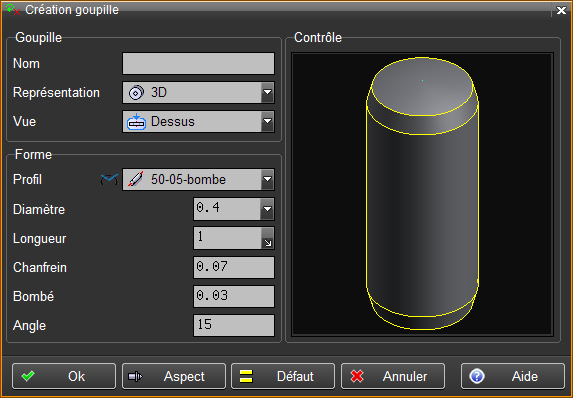Click the red cross icon on Annuler

(357, 376)
